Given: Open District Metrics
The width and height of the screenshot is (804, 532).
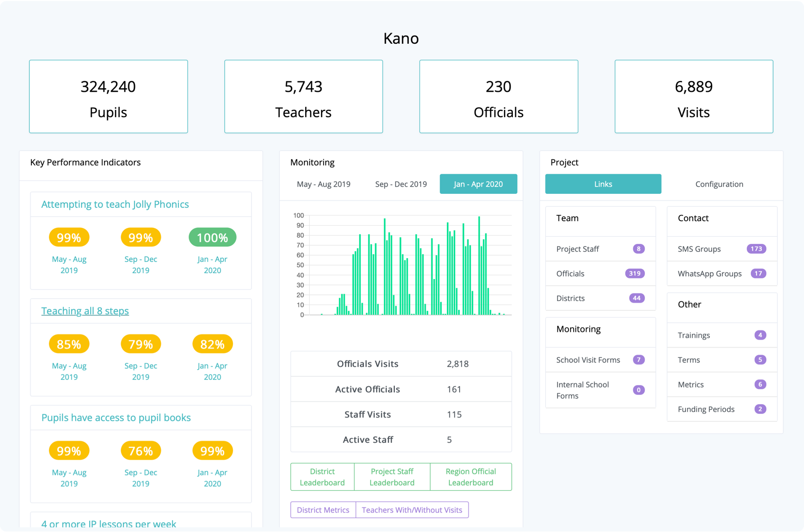Looking at the screenshot, I should tap(323, 510).
